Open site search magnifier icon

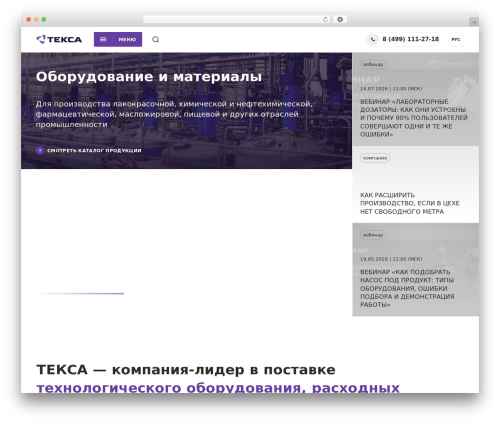point(155,39)
